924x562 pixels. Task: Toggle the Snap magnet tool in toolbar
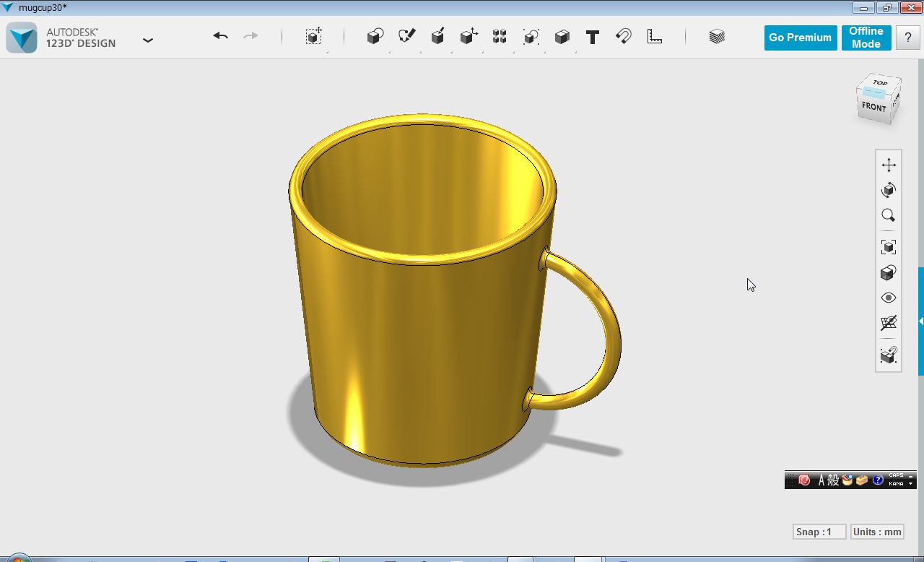[x=624, y=37]
